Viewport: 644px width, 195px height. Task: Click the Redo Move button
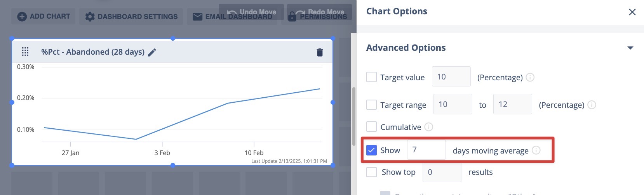pyautogui.click(x=319, y=12)
